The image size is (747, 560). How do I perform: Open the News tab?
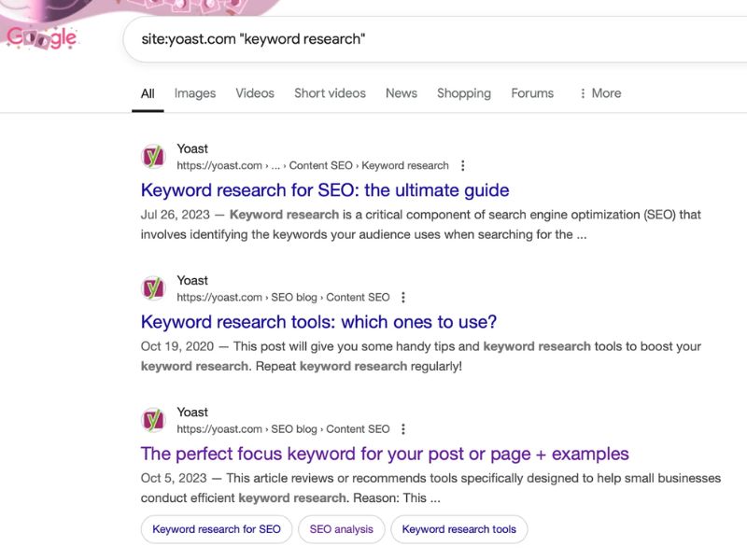coord(402,93)
